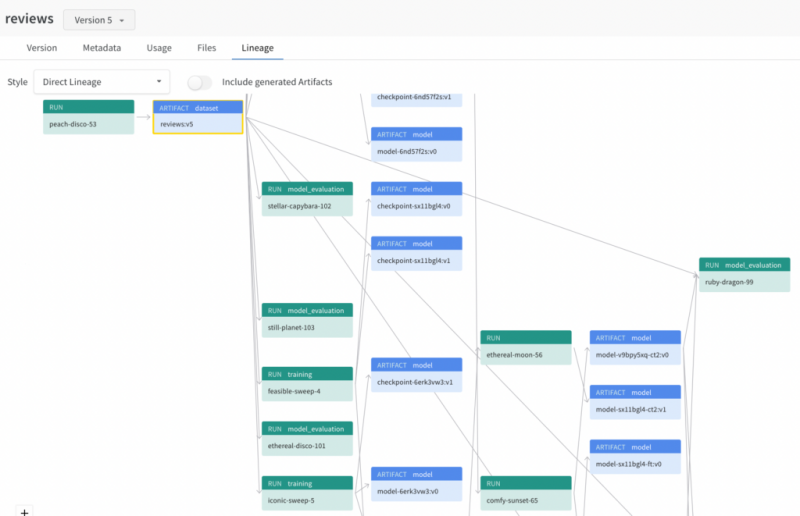This screenshot has height=516, width=800.
Task: Switch to the Version tab
Action: (41, 48)
